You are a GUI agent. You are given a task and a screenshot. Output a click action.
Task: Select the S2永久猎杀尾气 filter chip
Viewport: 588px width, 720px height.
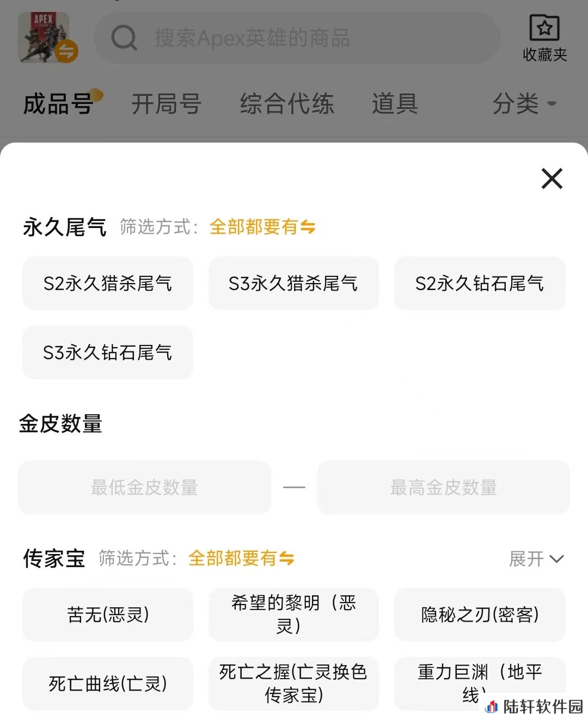coord(108,283)
